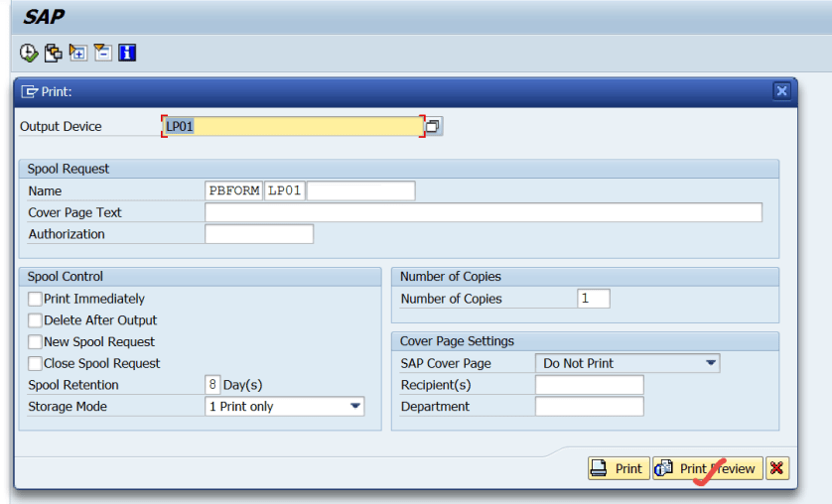Click the spool name suffix field LP01

(285, 190)
